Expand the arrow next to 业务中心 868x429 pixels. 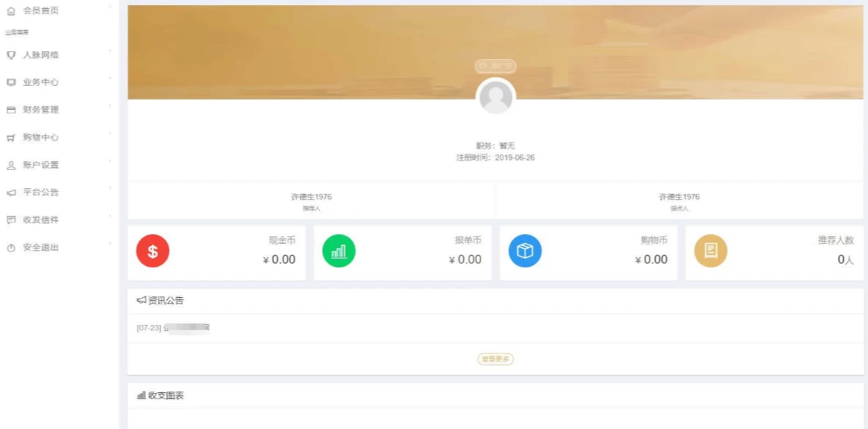[110, 78]
